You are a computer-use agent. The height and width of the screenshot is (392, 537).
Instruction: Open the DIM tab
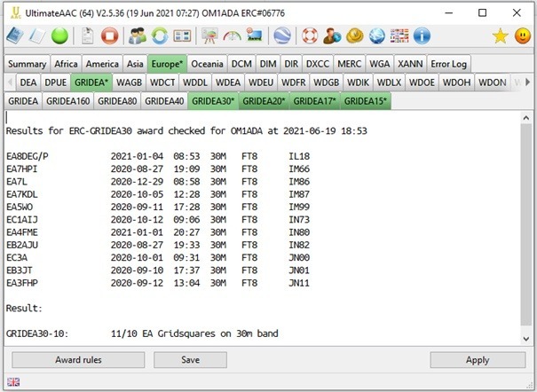pyautogui.click(x=268, y=64)
